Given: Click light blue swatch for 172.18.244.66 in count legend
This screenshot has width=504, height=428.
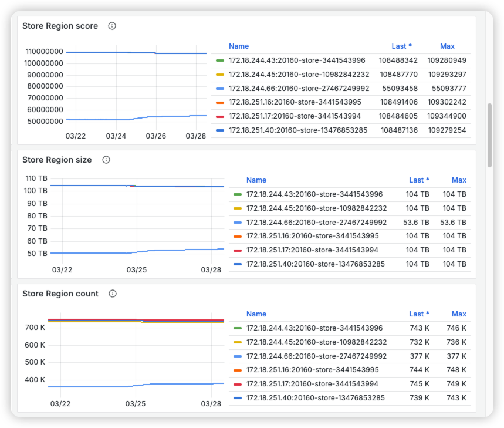Looking at the screenshot, I should (x=238, y=356).
